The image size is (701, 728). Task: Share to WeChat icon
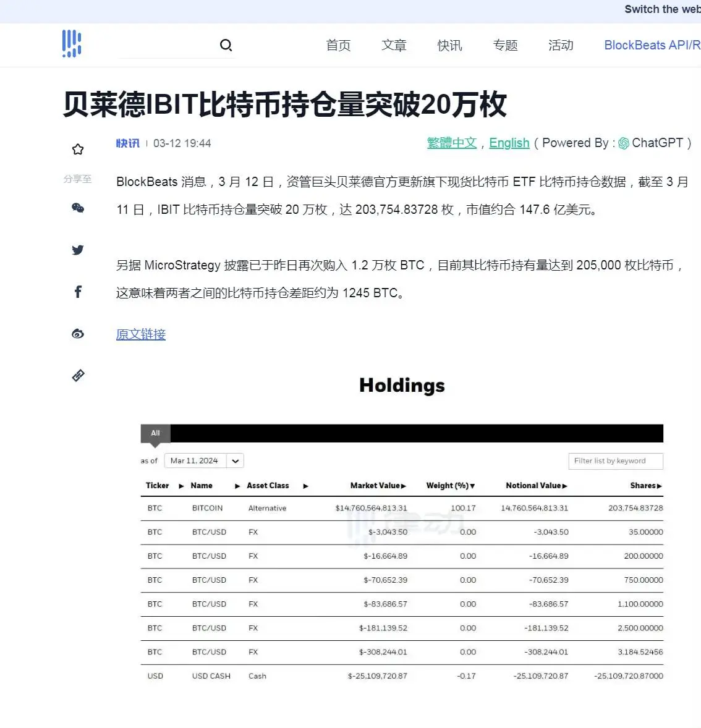78,208
